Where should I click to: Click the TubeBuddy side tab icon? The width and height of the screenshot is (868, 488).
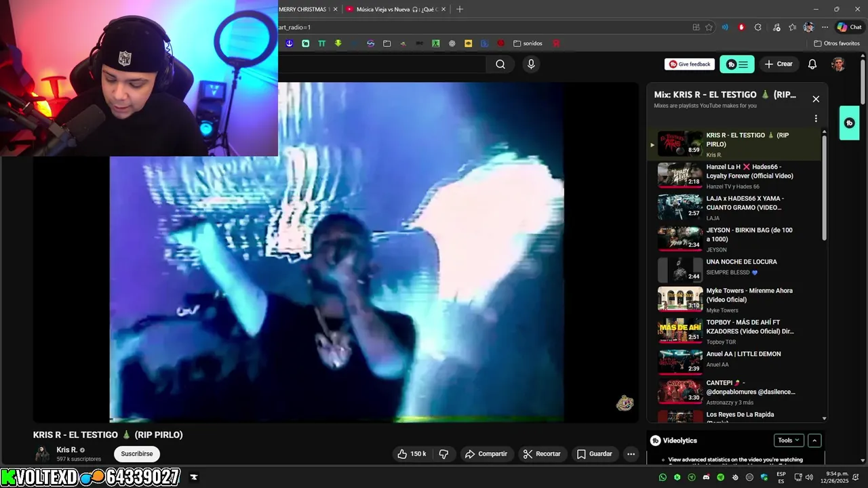pos(850,123)
